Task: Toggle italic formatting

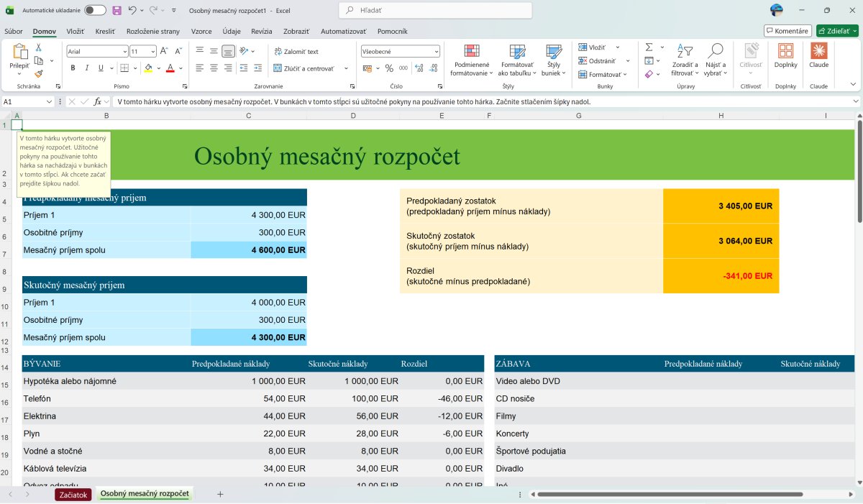Action: point(87,68)
